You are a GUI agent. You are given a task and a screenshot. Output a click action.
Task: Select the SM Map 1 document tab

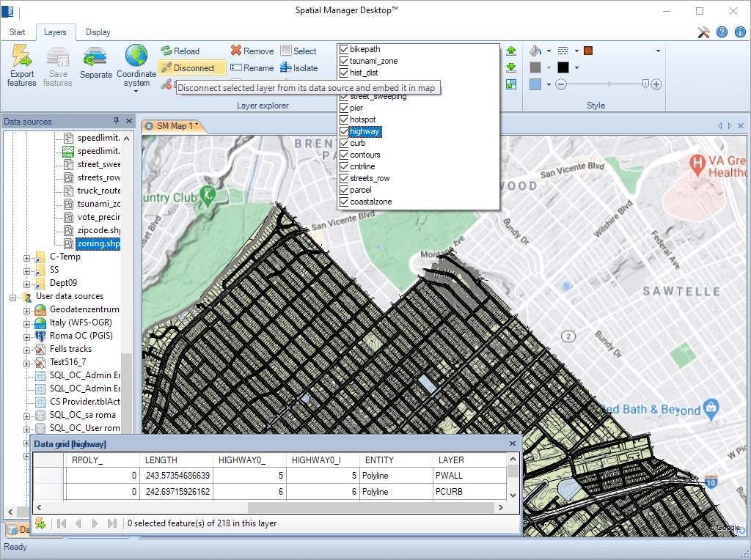point(175,126)
